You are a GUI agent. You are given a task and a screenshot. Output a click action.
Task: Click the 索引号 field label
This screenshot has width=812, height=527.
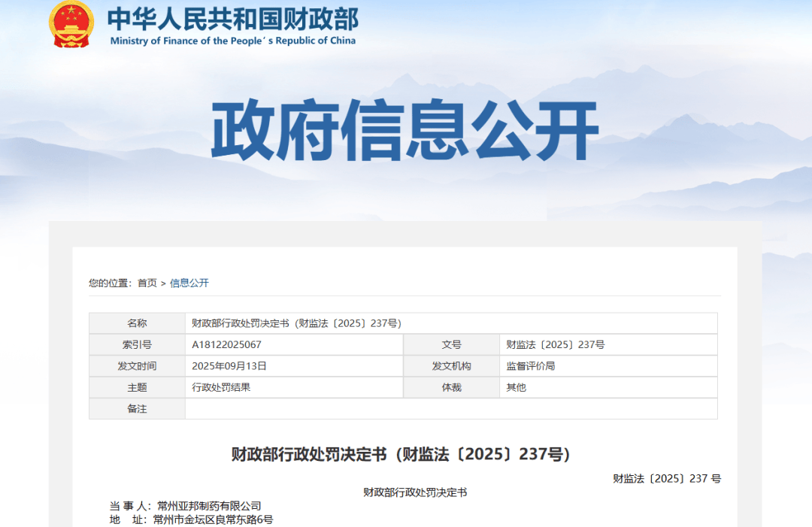tap(137, 344)
